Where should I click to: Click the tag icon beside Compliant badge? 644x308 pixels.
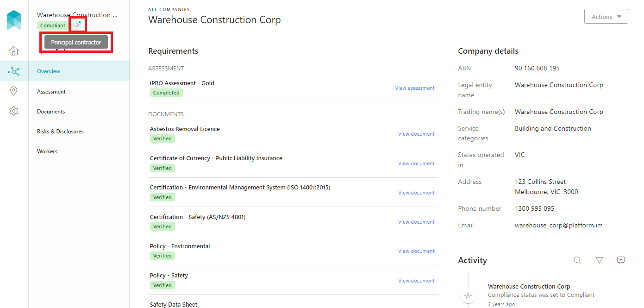[x=77, y=25]
